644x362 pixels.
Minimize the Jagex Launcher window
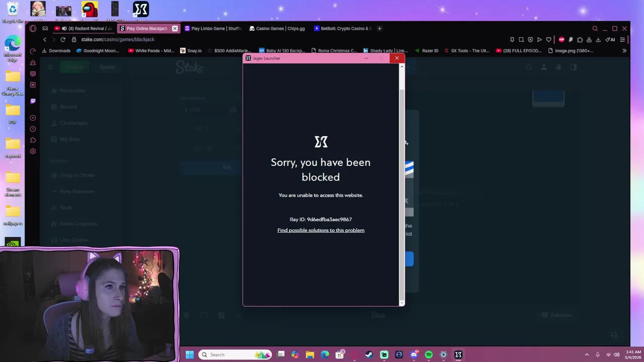tap(366, 58)
